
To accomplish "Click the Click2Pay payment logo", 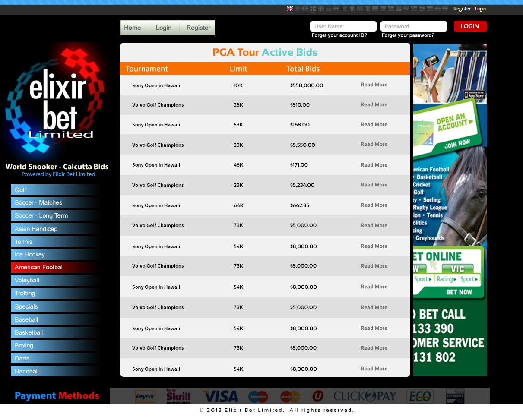I will click(x=365, y=396).
